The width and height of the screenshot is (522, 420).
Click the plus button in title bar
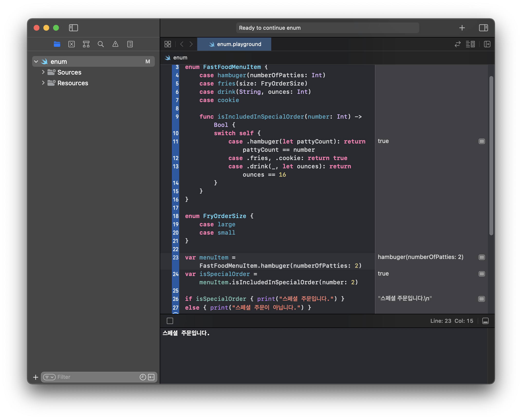point(462,28)
